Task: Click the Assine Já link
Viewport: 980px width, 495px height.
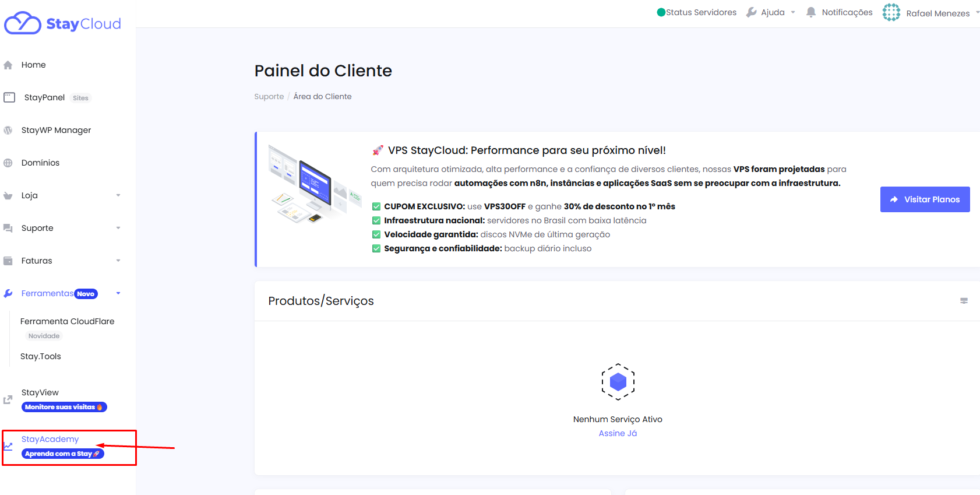Action: 618,433
